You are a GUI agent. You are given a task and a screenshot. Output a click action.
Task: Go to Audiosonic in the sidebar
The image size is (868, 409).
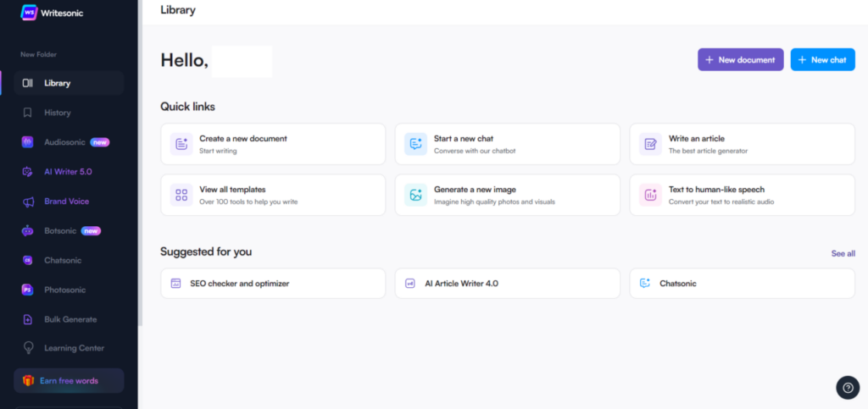64,142
